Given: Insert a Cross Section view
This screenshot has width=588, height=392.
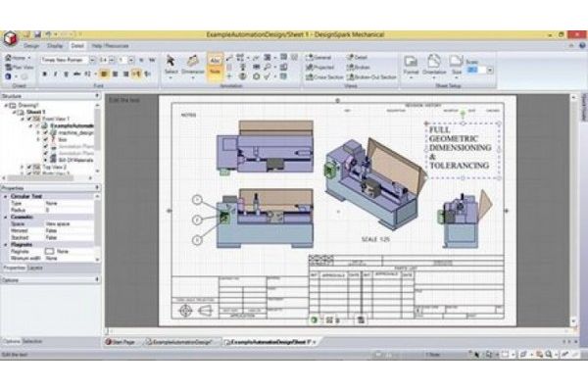Looking at the screenshot, I should coord(324,76).
